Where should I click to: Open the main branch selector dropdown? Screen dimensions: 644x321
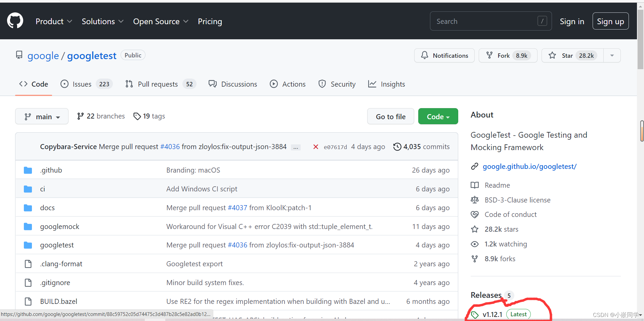click(x=42, y=116)
